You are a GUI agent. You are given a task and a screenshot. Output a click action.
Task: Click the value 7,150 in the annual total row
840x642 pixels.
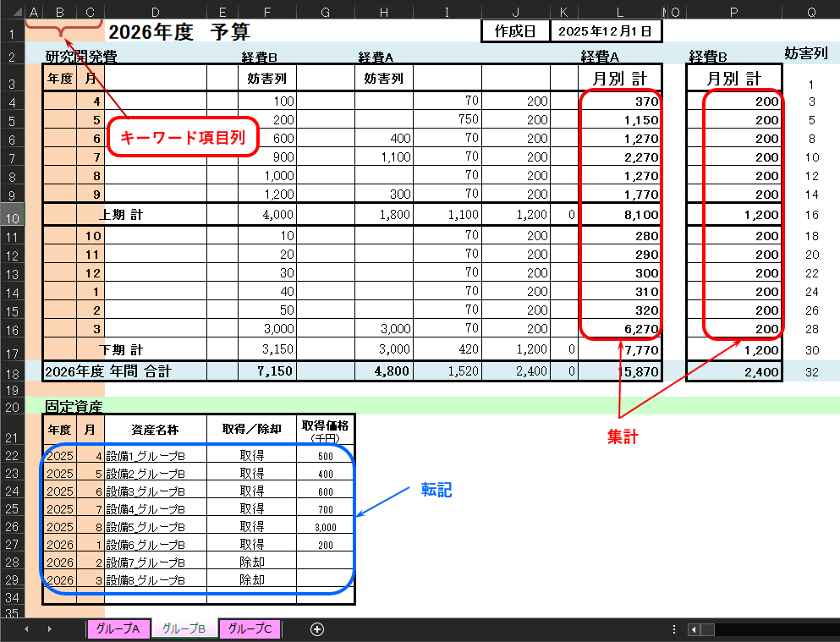[266, 371]
